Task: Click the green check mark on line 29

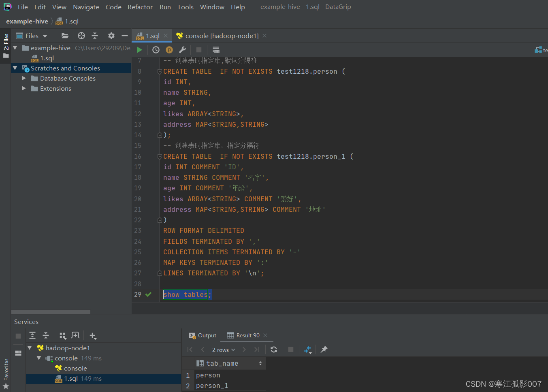Action: point(148,294)
